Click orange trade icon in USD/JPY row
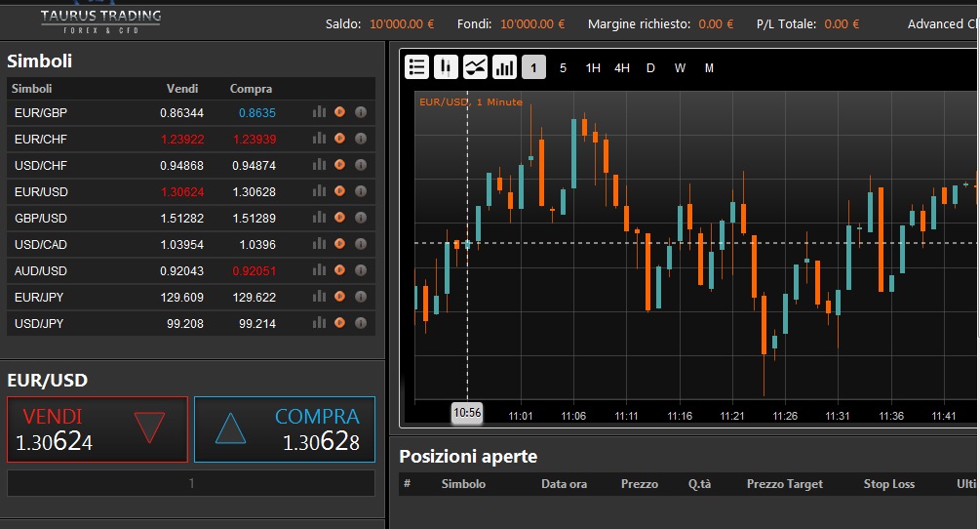The width and height of the screenshot is (980, 529). pyautogui.click(x=339, y=322)
